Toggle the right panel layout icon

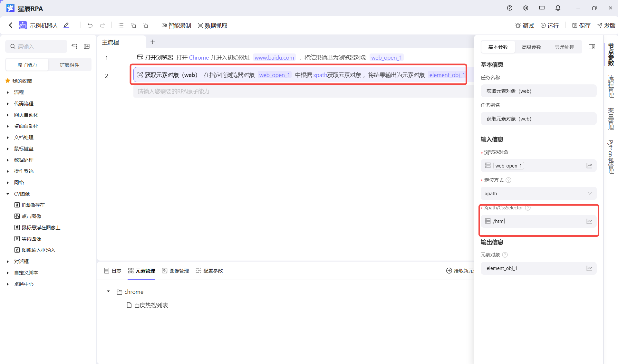tap(592, 47)
